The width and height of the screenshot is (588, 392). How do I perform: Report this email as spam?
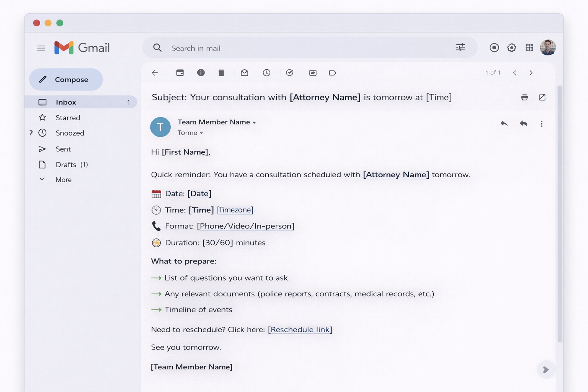[x=201, y=73]
